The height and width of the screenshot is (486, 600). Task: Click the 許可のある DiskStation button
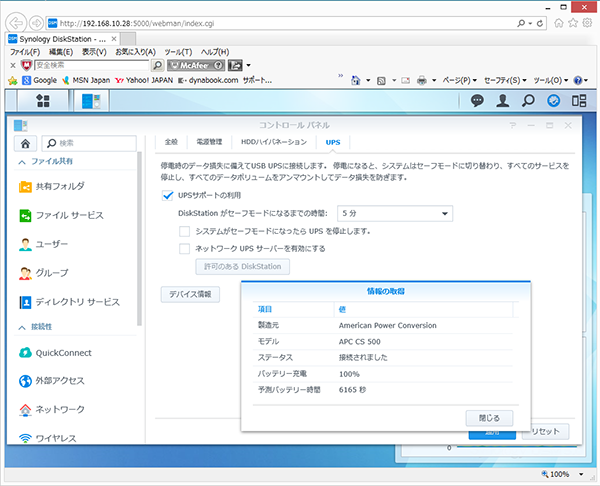[243, 267]
